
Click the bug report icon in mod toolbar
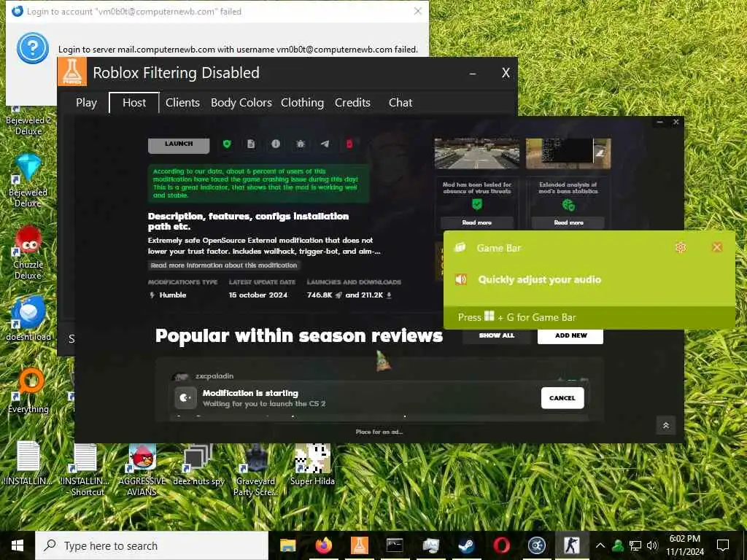301,144
